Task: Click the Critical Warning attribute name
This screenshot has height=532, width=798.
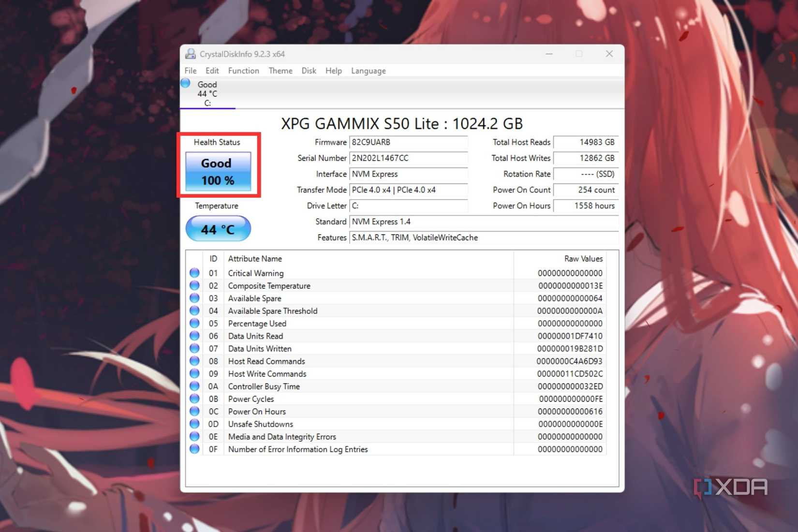Action: (256, 273)
